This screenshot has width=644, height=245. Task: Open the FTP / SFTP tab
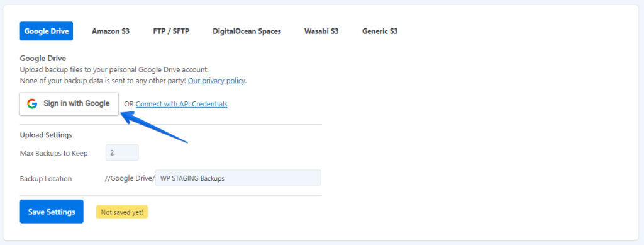(x=171, y=31)
